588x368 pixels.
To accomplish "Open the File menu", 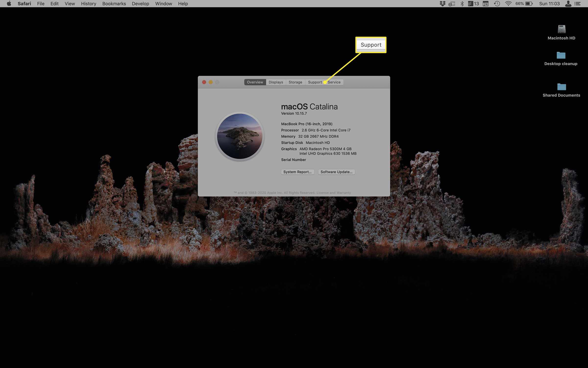I will (x=41, y=4).
